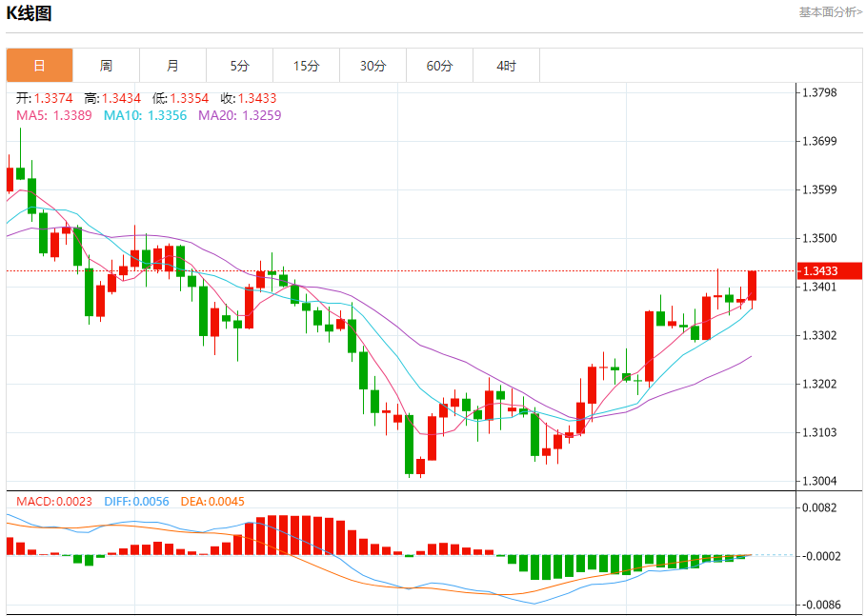866x616 pixels.
Task: Switch to the 4时 chart tab
Action: (506, 66)
